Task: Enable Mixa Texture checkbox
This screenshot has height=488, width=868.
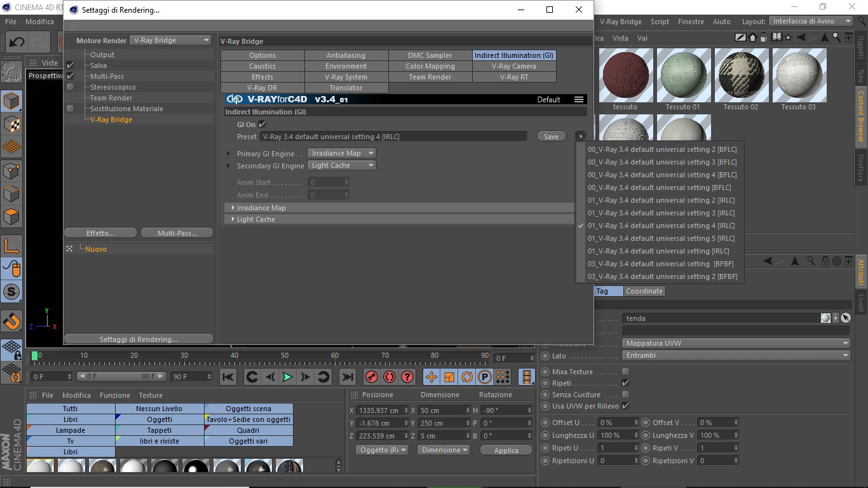Action: tap(625, 372)
